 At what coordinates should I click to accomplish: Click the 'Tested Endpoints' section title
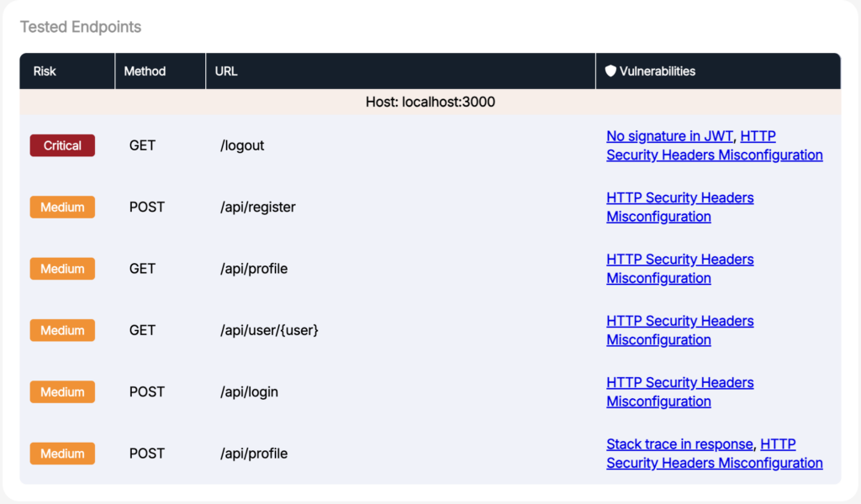pos(81,27)
